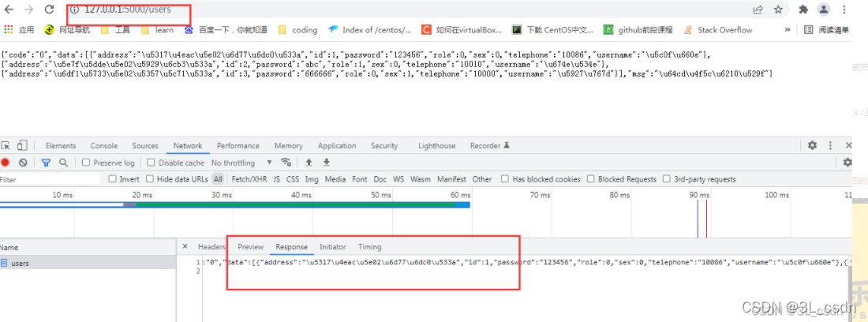Reload the current page
868x322 pixels.
pyautogui.click(x=49, y=9)
